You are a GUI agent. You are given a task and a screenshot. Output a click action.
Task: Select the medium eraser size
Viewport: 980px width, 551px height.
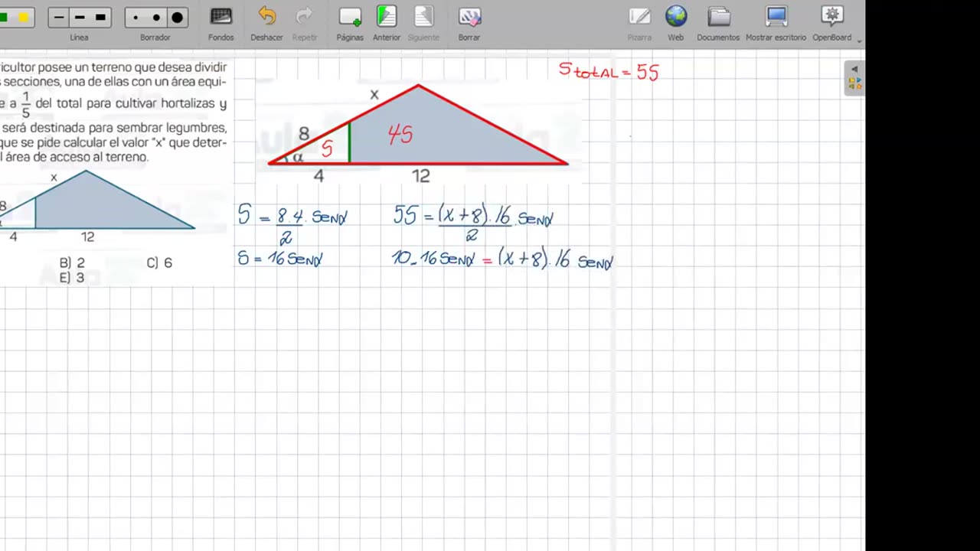(156, 17)
